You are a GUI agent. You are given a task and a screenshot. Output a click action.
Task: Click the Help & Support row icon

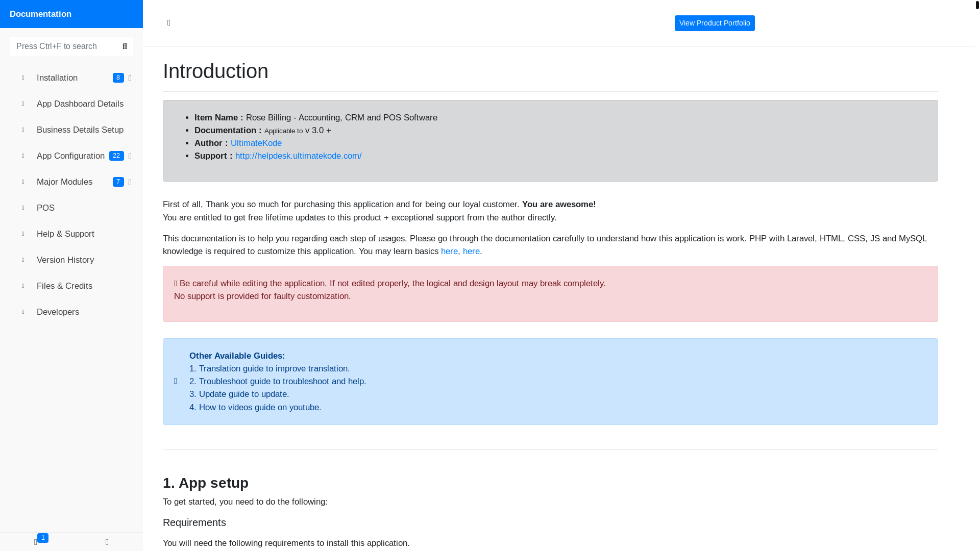point(23,234)
